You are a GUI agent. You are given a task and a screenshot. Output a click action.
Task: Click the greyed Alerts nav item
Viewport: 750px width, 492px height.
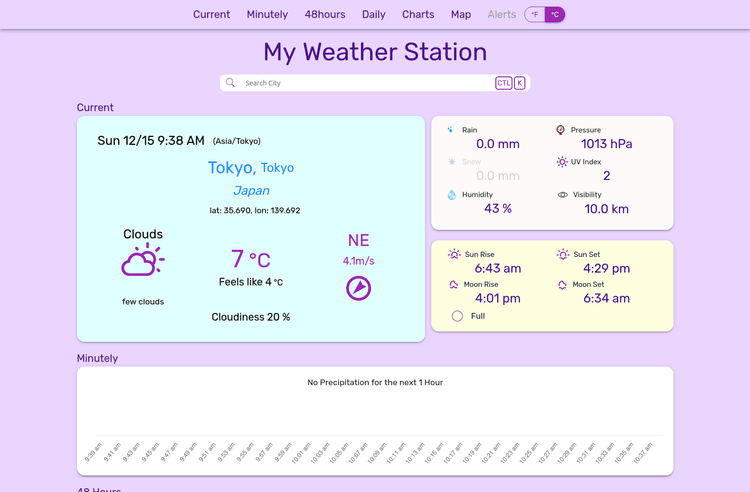(502, 14)
